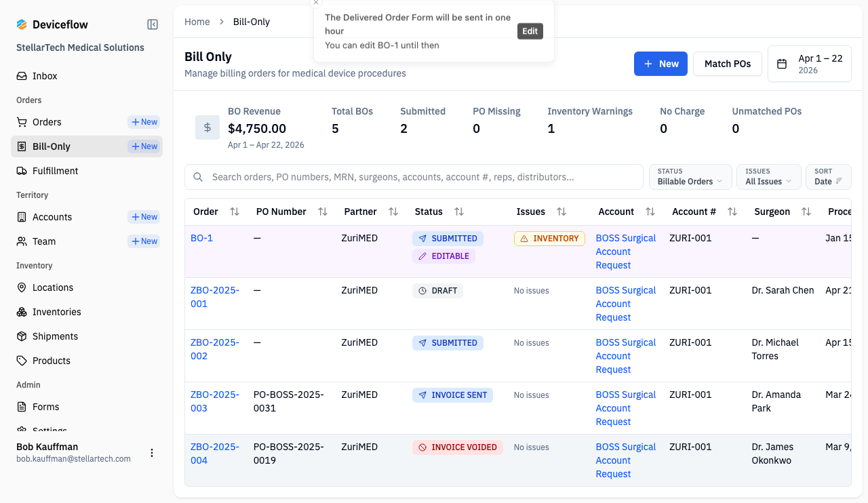Sort table by the PO Number column arrows
This screenshot has width=868, height=503.
pos(323,212)
